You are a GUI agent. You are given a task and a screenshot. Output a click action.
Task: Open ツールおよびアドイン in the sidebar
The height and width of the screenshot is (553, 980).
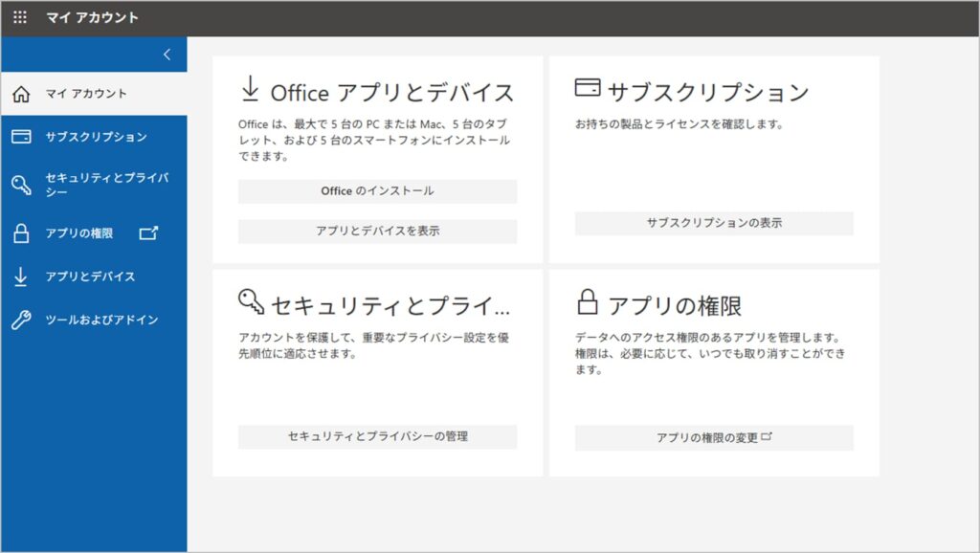click(101, 320)
